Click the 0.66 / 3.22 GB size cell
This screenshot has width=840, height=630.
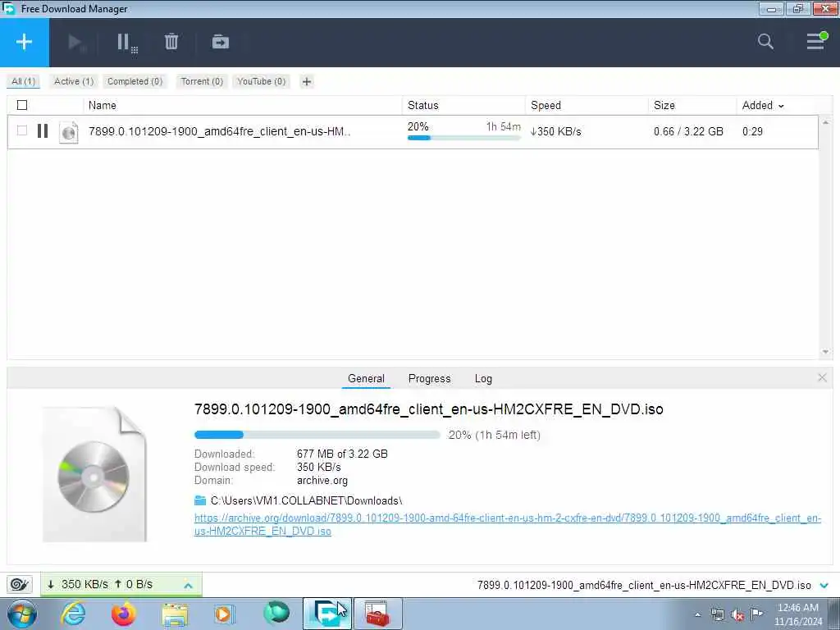[x=688, y=131]
